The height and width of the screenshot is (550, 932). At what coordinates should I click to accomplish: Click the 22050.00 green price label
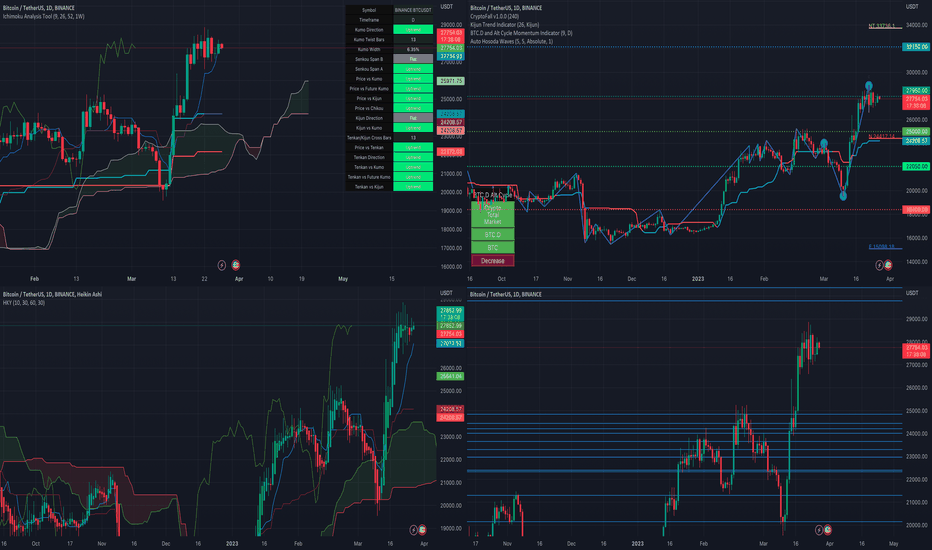[x=916, y=166]
